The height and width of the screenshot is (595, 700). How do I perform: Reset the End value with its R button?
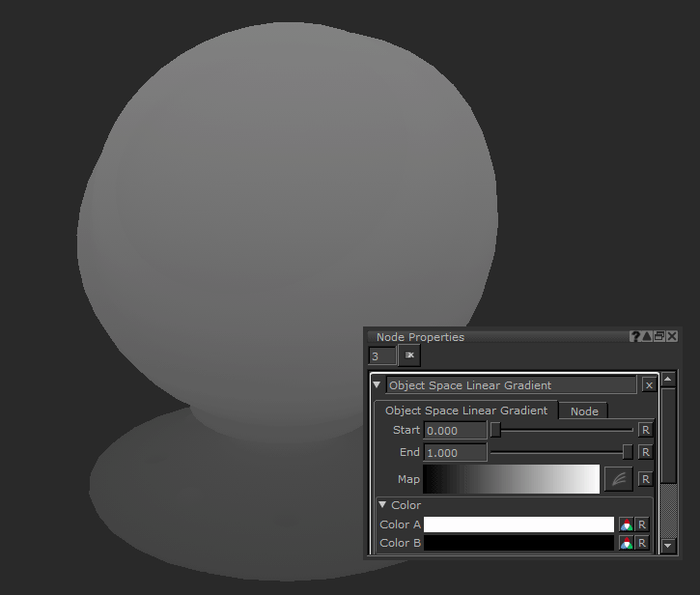tap(645, 452)
